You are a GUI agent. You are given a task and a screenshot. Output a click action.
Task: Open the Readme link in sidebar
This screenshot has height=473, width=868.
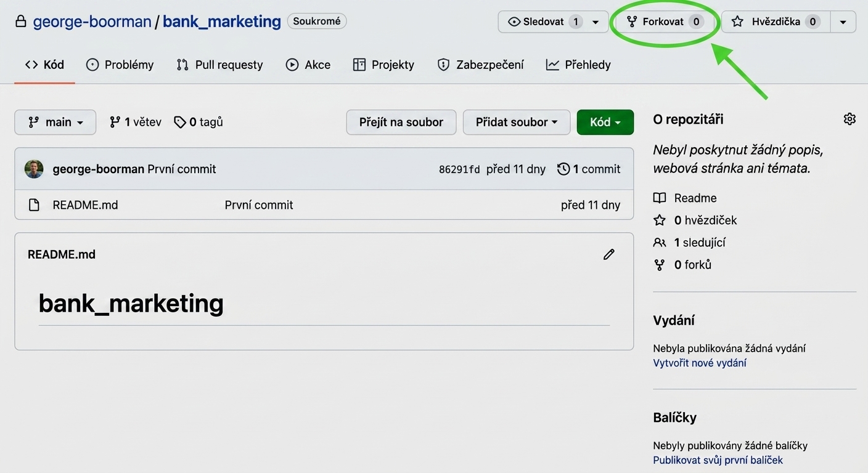(x=695, y=198)
